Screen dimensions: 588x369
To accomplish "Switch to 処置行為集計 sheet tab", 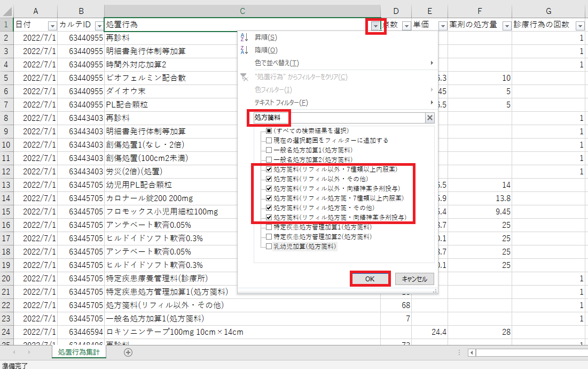I will [x=79, y=352].
